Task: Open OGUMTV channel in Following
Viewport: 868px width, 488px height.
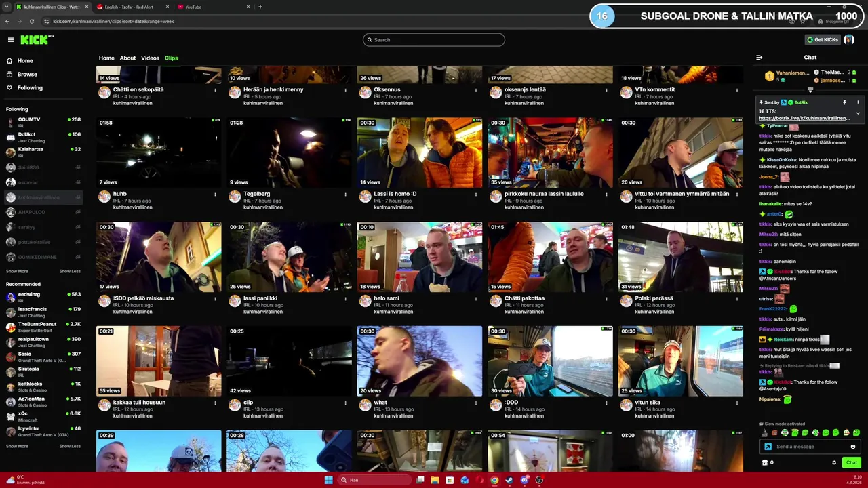Action: [x=43, y=122]
